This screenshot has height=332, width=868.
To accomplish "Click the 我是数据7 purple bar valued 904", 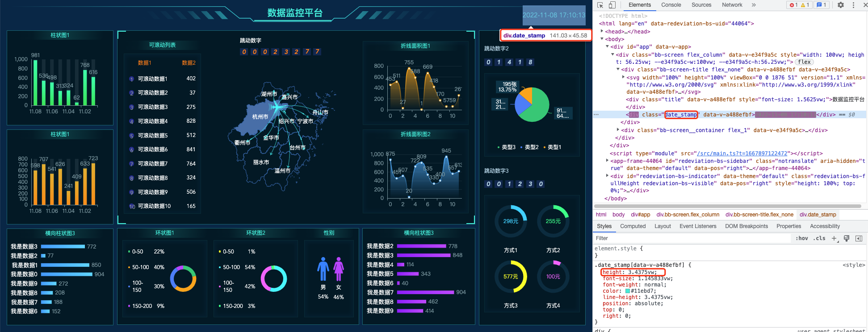I will (425, 292).
